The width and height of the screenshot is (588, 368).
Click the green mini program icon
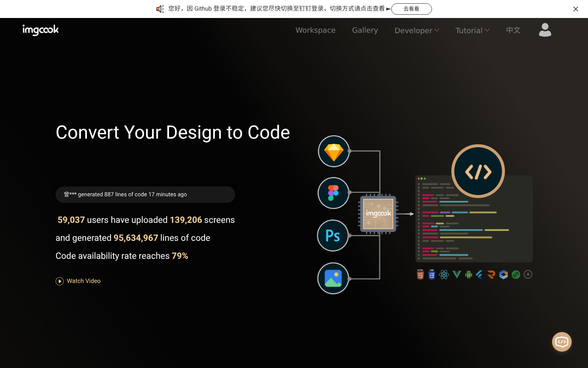pyautogui.click(x=516, y=275)
